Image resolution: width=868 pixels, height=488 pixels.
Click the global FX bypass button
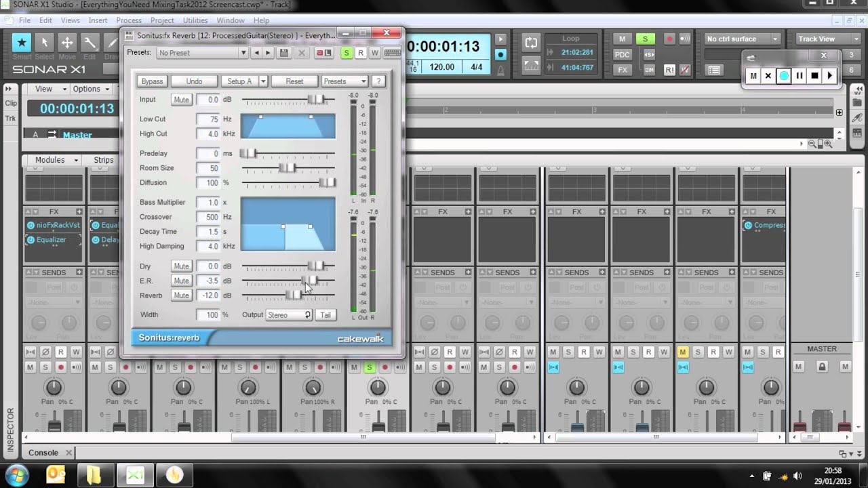pos(622,70)
